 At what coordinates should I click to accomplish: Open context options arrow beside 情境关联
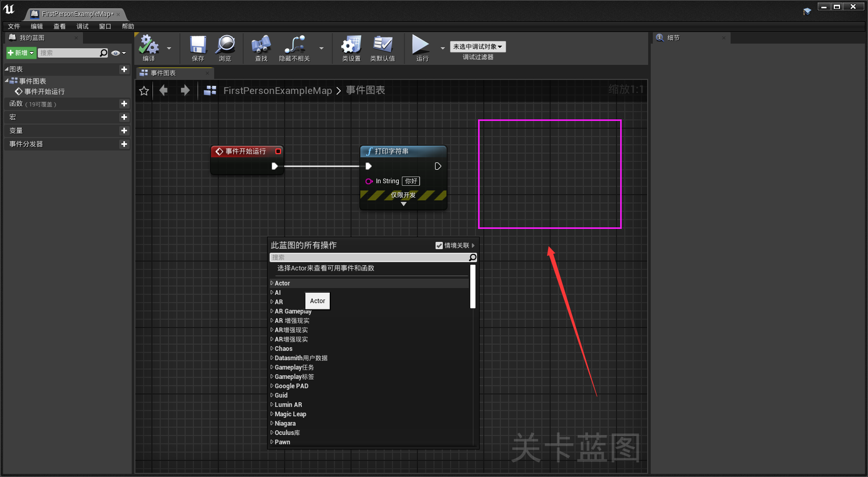[473, 246]
